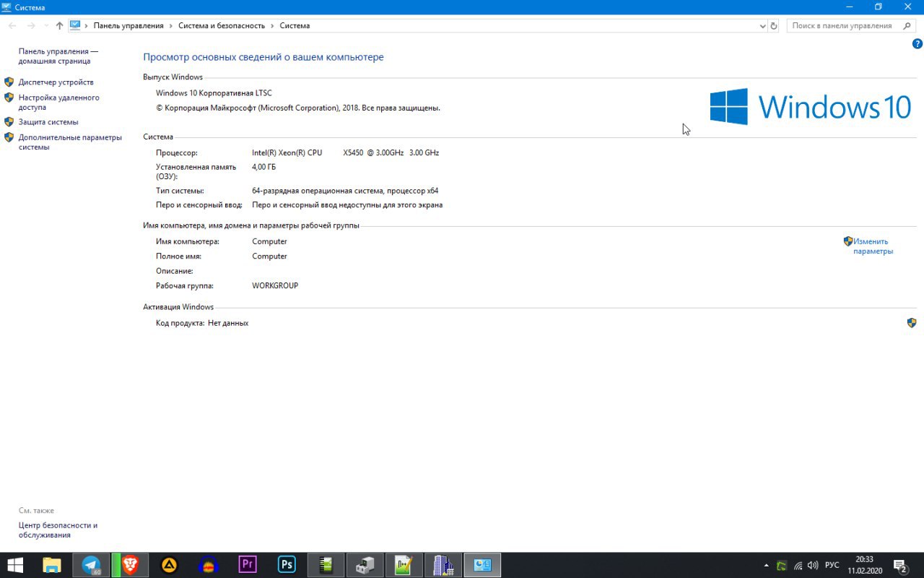Open the gray device utility taskbar icon
This screenshot has width=924, height=578.
pyautogui.click(x=365, y=564)
